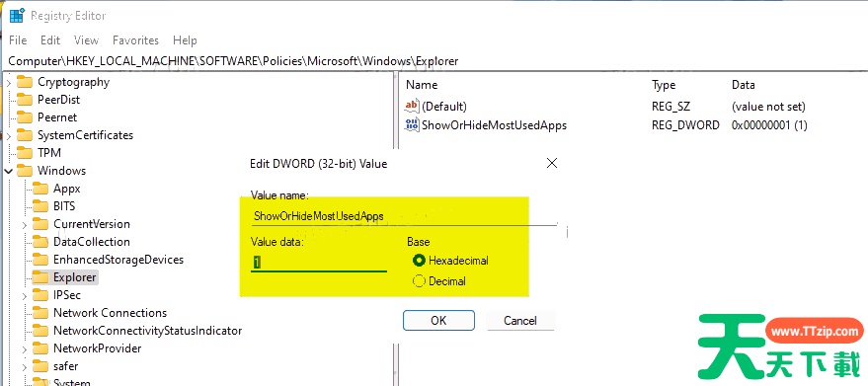This screenshot has width=868, height=386.
Task: Open the Favorites menu
Action: pyautogui.click(x=135, y=40)
